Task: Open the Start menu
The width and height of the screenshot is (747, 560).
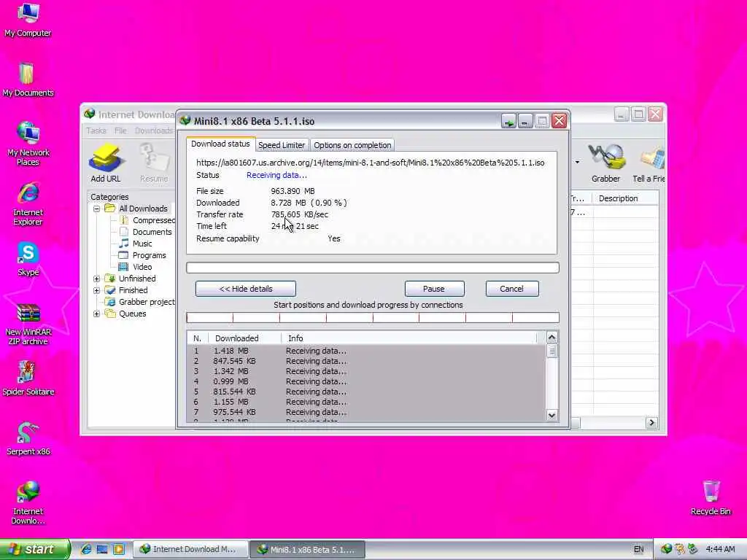Action: pos(35,549)
